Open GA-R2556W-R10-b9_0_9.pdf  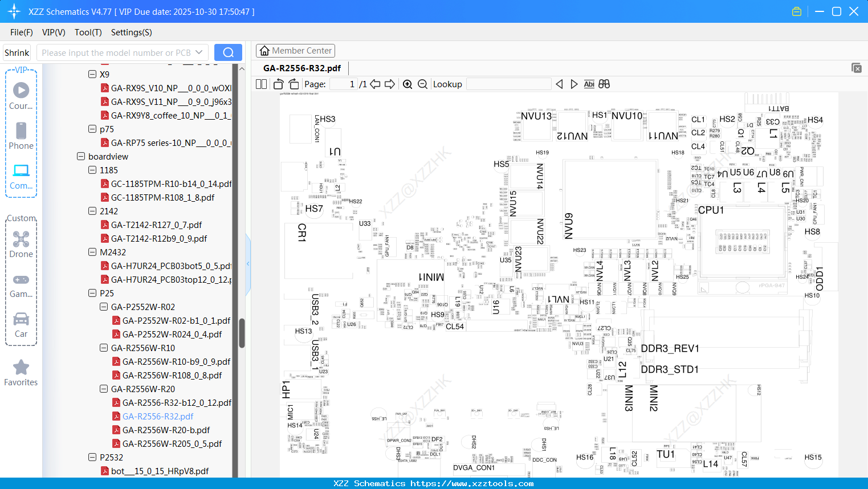[x=172, y=361]
